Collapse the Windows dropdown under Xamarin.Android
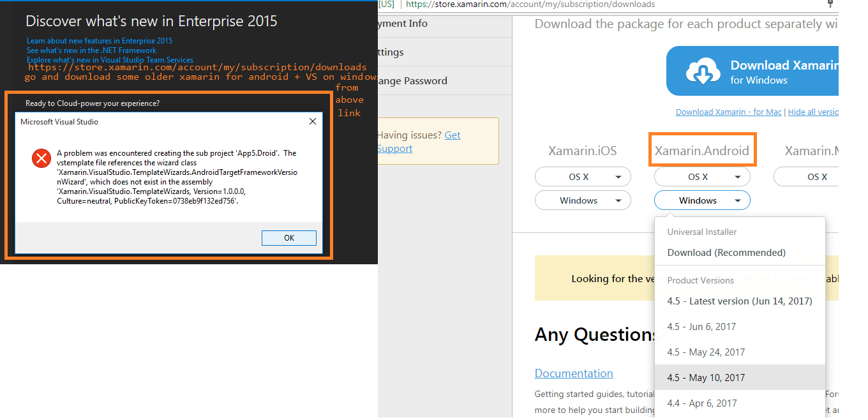 coord(702,200)
